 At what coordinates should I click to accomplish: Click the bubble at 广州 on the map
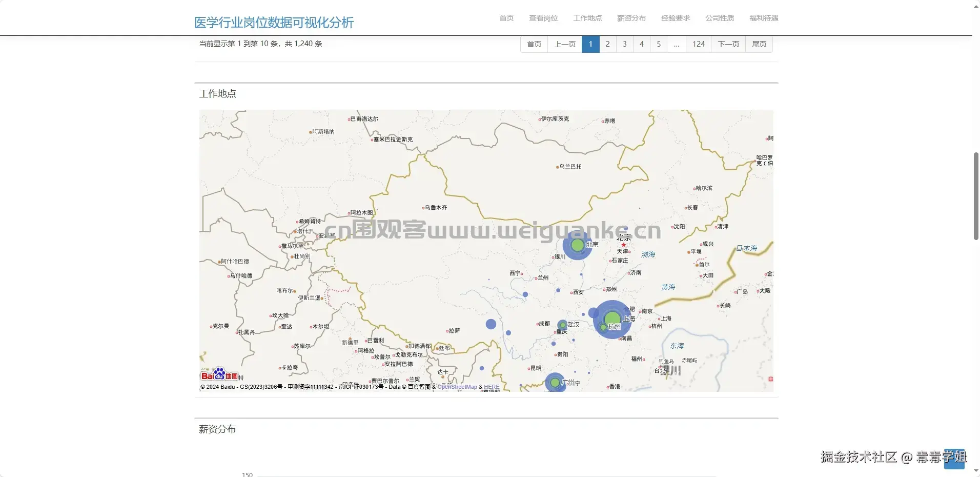[x=555, y=383]
